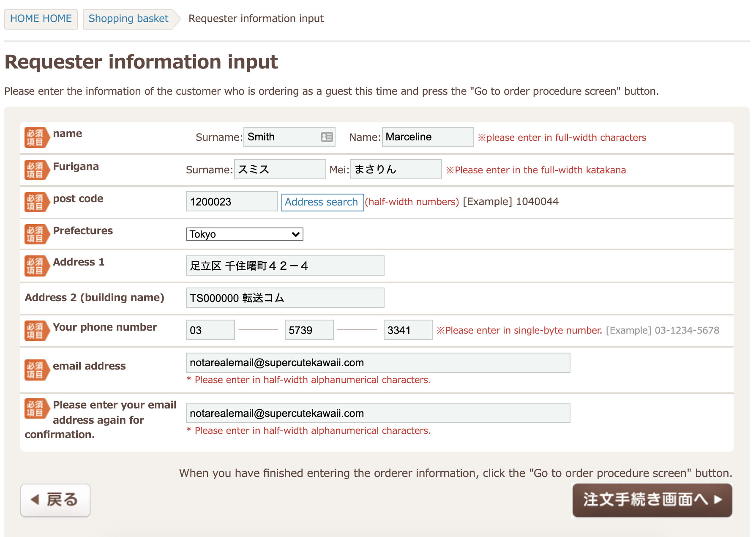Image resolution: width=756 pixels, height=537 pixels.
Task: Click the post code field with 1200023
Action: click(232, 202)
